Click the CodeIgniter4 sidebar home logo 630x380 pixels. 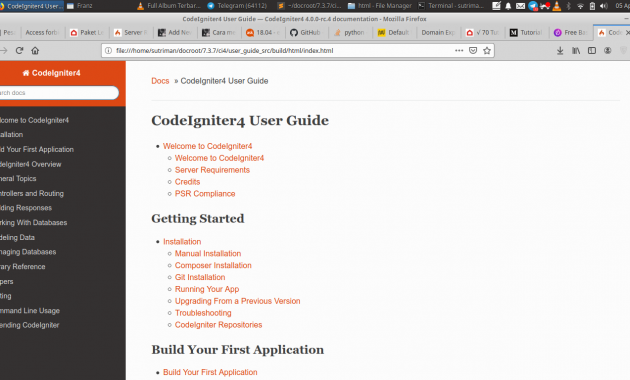(51, 73)
